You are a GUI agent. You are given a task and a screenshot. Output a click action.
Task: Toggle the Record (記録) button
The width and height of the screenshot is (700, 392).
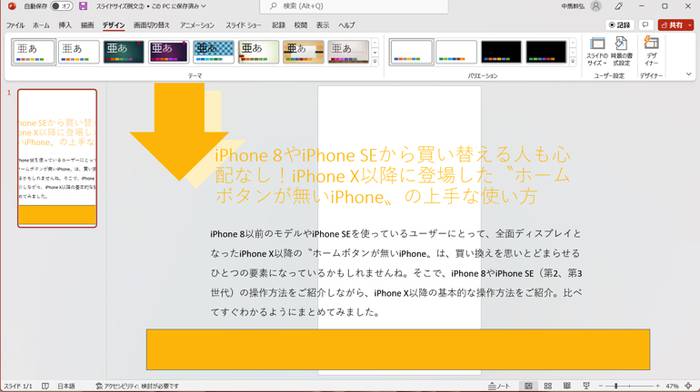(x=620, y=25)
